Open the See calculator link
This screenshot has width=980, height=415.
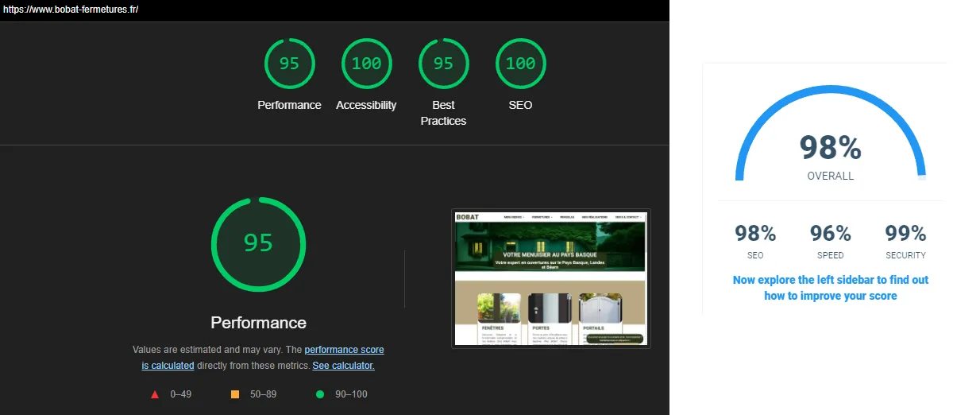pos(343,366)
